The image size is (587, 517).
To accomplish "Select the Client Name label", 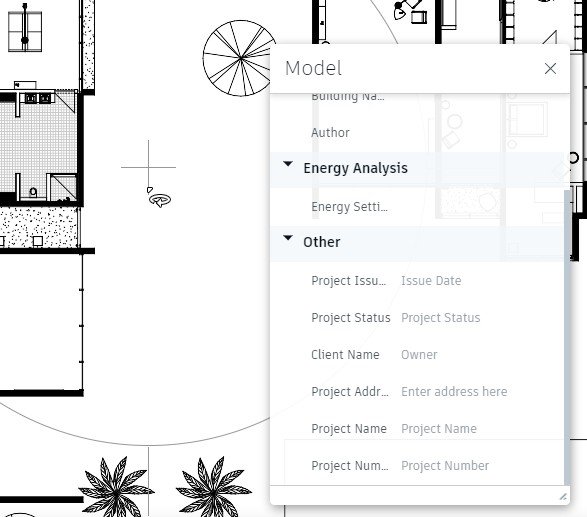I will (345, 355).
